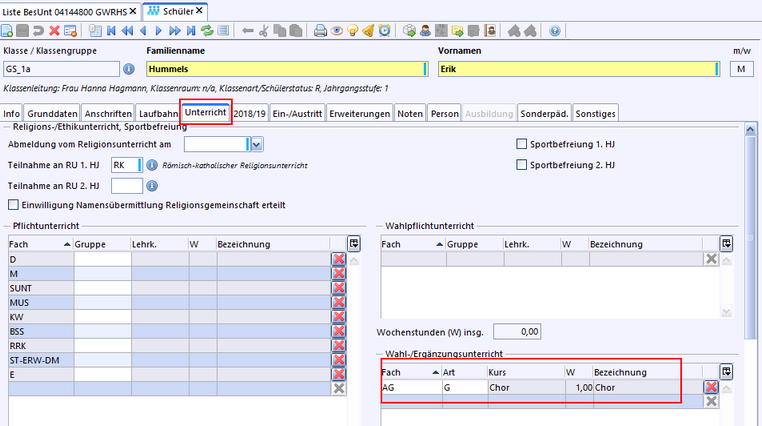This screenshot has width=762, height=426.
Task: Enable Sportbefreiung 2. HJ checkbox
Action: (x=521, y=165)
